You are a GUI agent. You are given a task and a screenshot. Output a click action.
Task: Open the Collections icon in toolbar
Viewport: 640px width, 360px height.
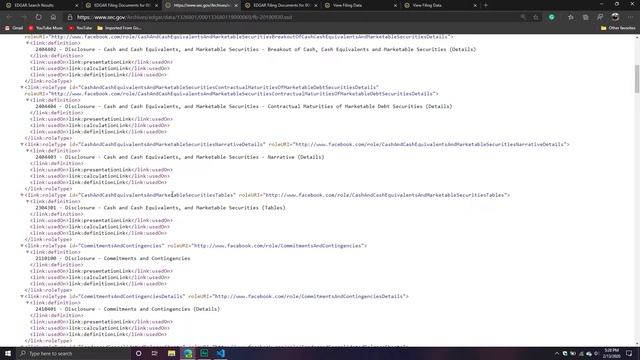(585, 17)
